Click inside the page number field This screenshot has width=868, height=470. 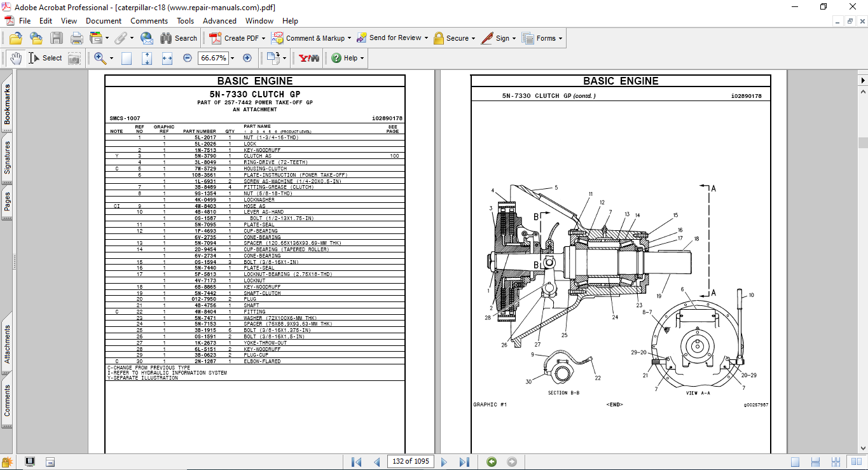pos(410,462)
